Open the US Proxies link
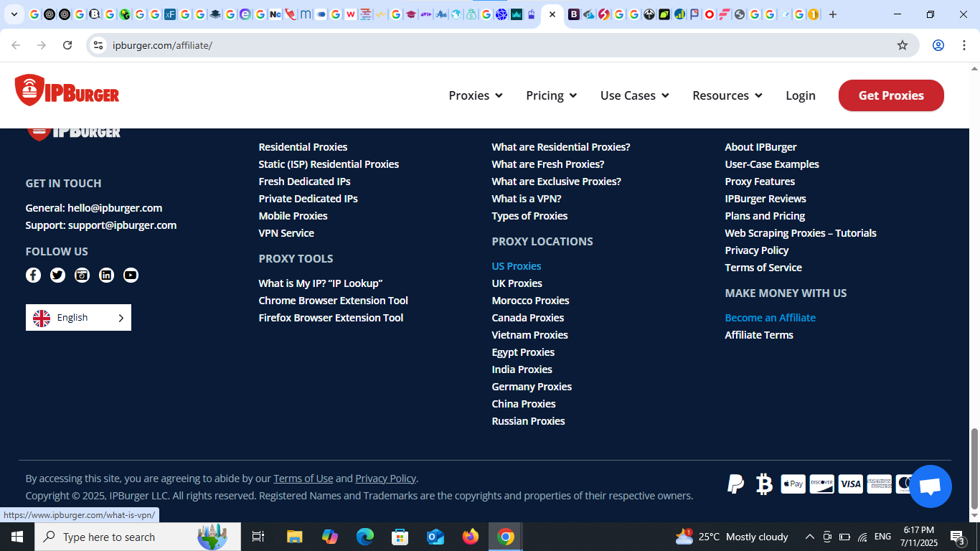This screenshot has height=551, width=980. [517, 266]
